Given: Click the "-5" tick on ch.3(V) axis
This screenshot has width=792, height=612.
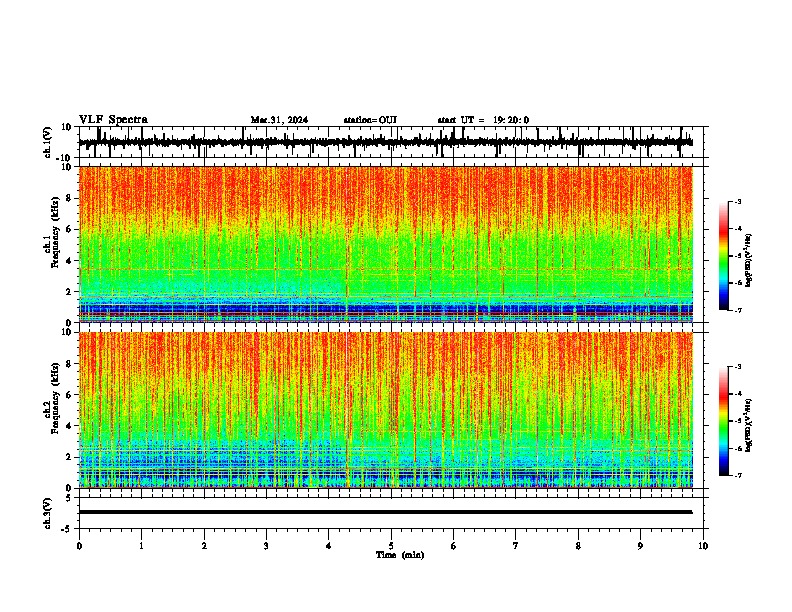Looking at the screenshot, I should [x=68, y=529].
